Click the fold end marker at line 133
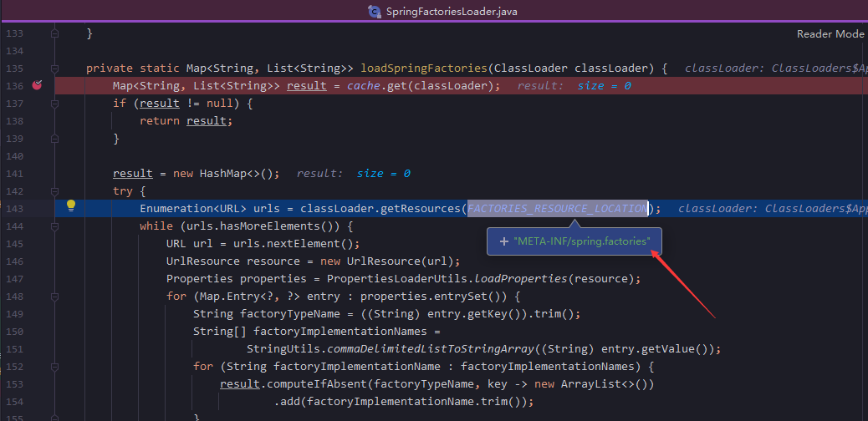The height and width of the screenshot is (421, 868). 54,33
